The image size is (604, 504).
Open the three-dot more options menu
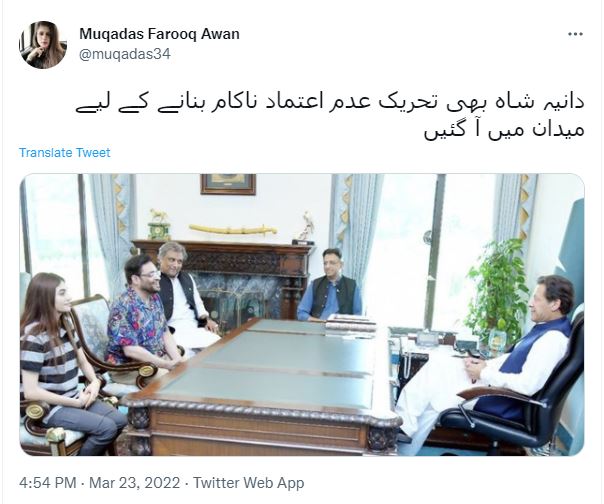click(575, 34)
